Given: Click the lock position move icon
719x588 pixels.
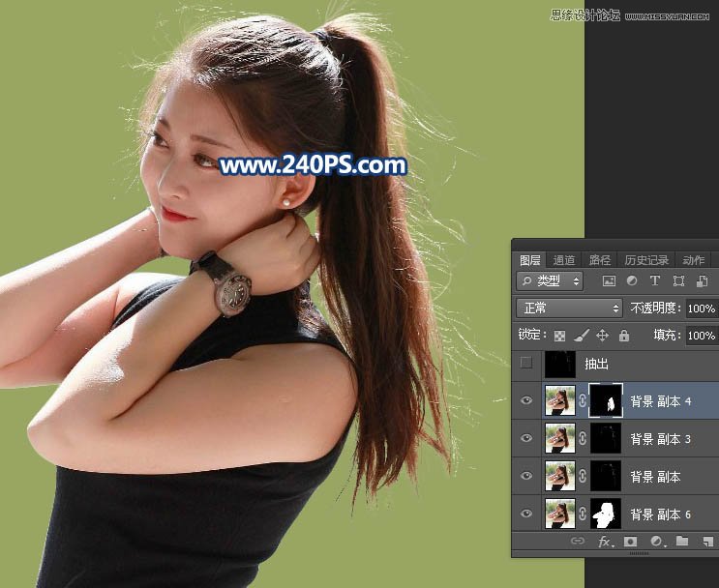Looking at the screenshot, I should pos(602,336).
